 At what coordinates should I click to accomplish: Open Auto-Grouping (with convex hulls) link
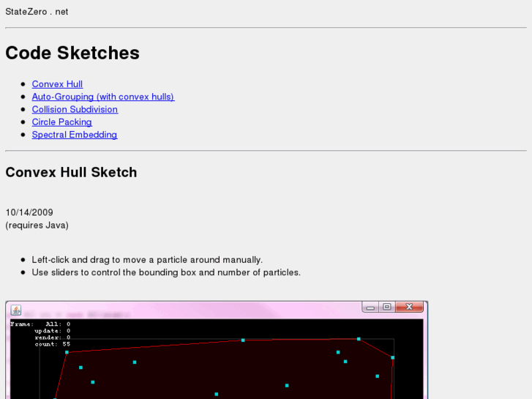(x=103, y=97)
